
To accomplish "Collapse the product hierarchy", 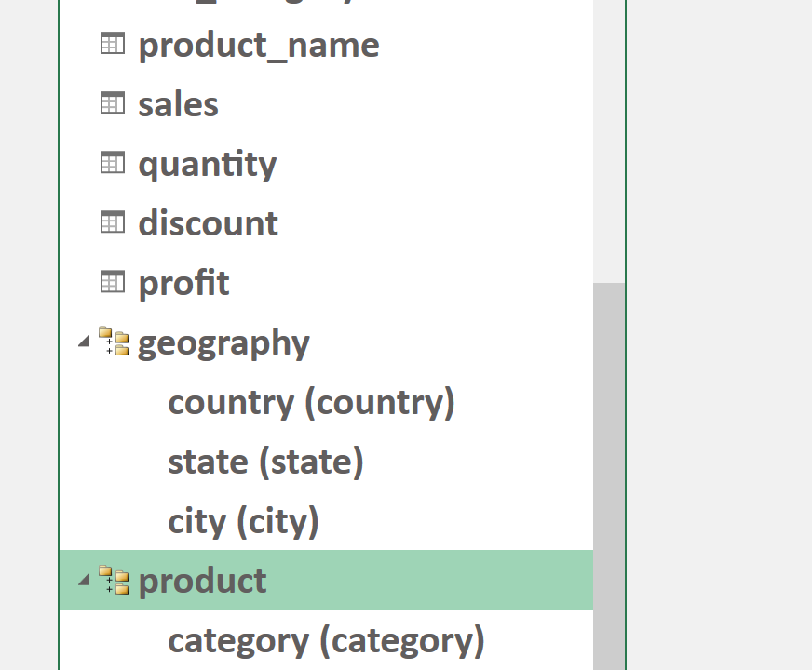I will pos(84,580).
